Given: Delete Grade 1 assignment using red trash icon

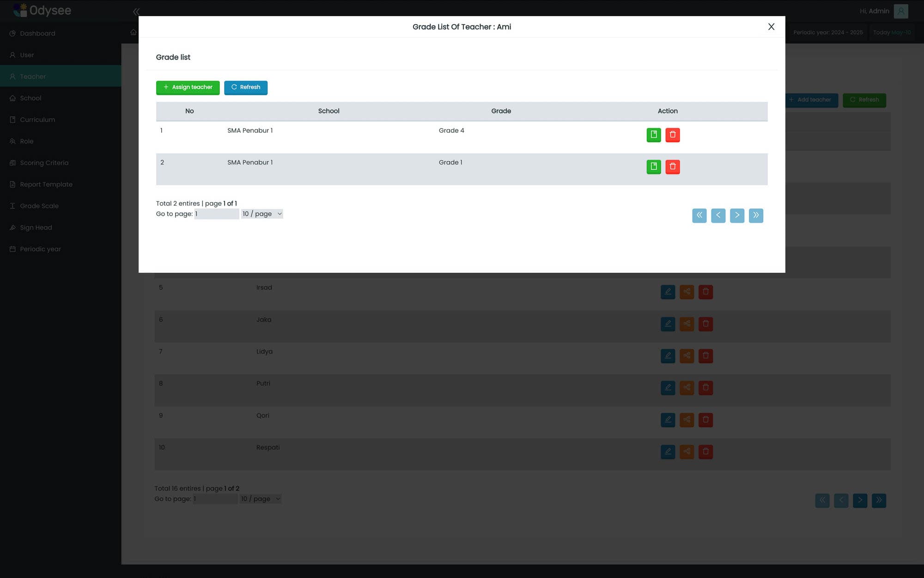Looking at the screenshot, I should click(x=673, y=167).
